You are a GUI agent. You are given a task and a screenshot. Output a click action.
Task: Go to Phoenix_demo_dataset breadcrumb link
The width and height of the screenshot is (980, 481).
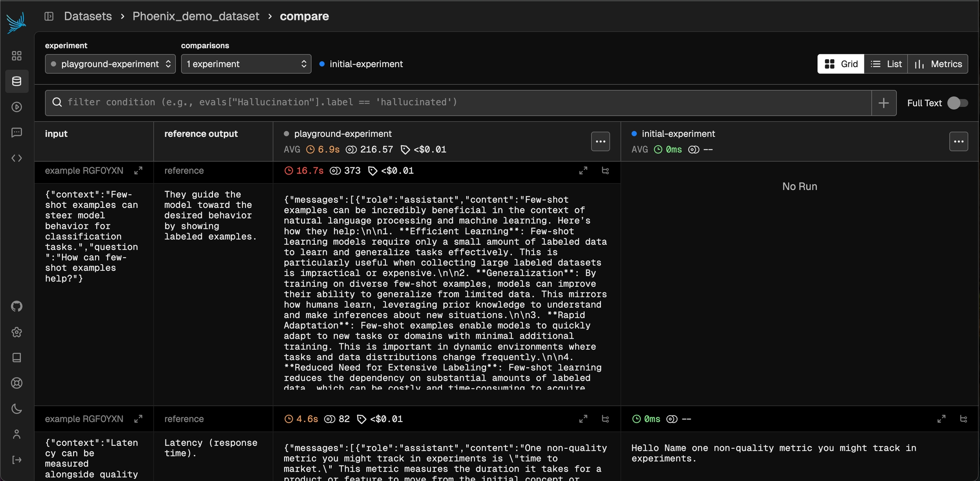coord(196,16)
